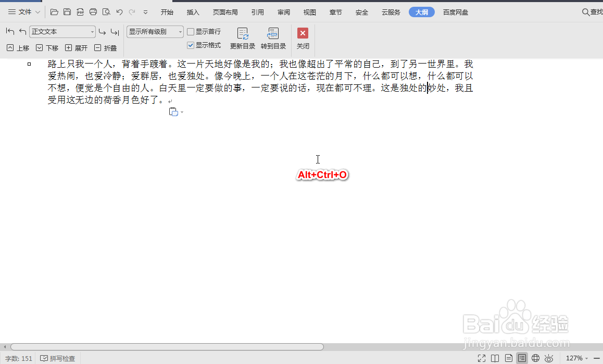Viewport: 603px width, 364px height.
Task: Select the highlighted 大纲 tab
Action: tap(421, 12)
